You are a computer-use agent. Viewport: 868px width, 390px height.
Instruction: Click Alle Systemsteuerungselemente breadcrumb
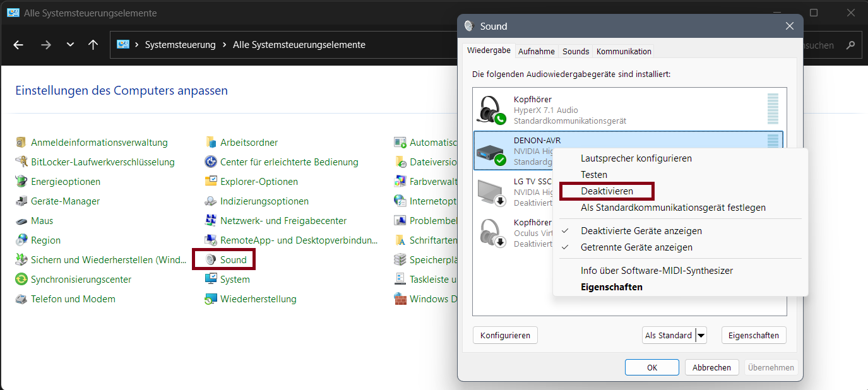(299, 45)
